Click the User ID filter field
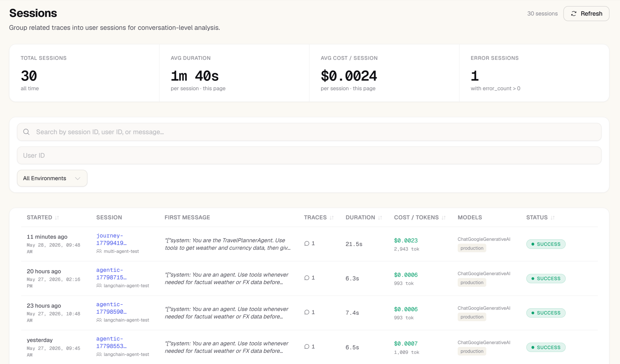The width and height of the screenshot is (620, 364). click(x=309, y=155)
